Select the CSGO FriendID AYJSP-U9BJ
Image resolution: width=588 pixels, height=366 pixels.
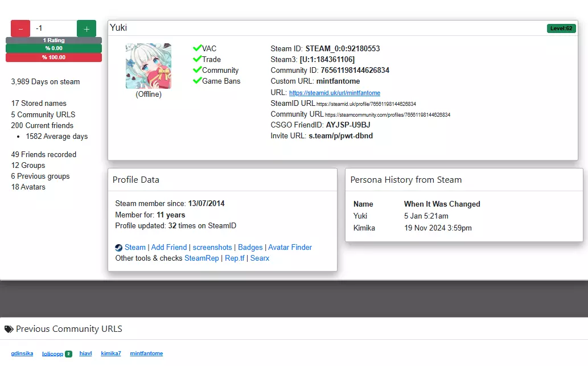coord(348,125)
